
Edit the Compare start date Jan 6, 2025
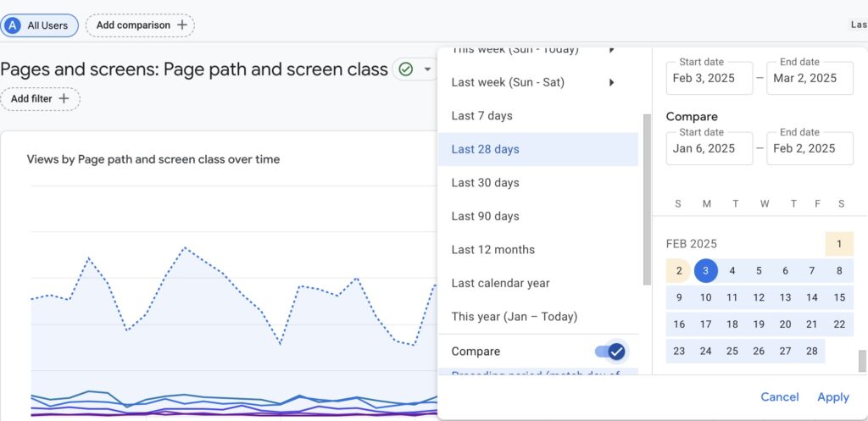tap(709, 148)
